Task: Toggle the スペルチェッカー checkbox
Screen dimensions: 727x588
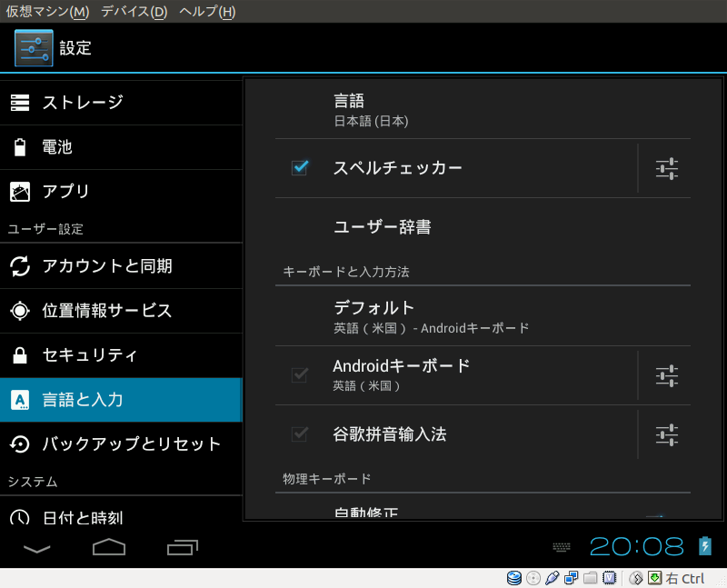Action: point(299,168)
